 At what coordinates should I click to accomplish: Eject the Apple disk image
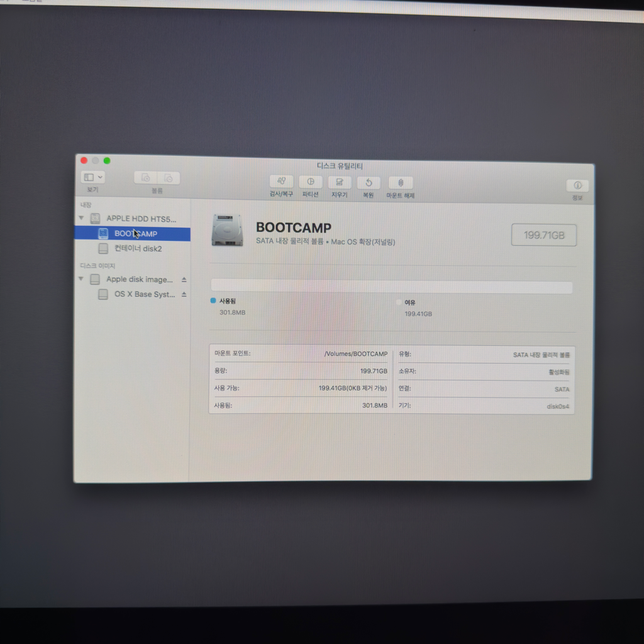pos(184,280)
